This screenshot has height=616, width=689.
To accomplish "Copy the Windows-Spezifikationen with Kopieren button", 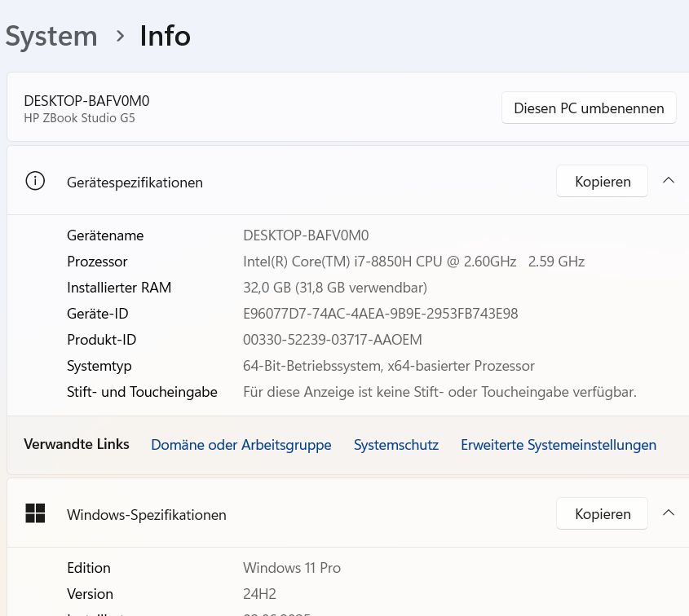I will click(x=602, y=513).
